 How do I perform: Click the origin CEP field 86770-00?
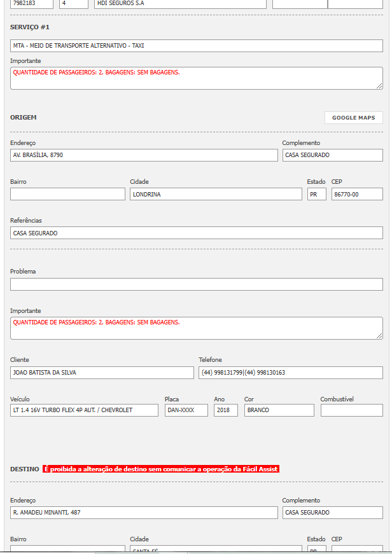[356, 194]
